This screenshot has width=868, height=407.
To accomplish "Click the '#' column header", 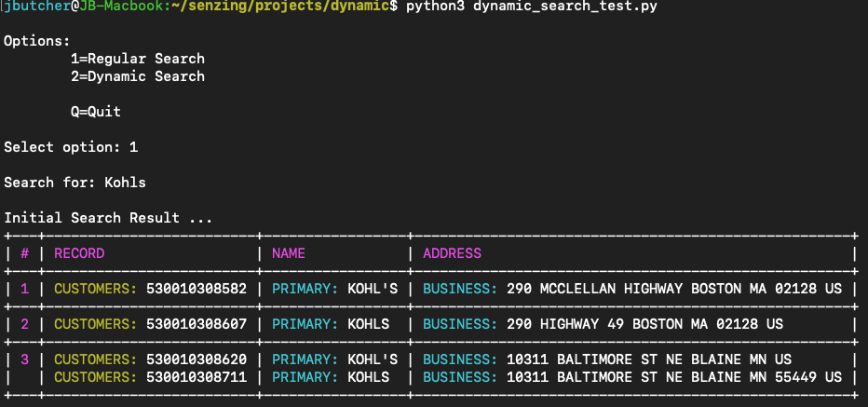I will 24,253.
